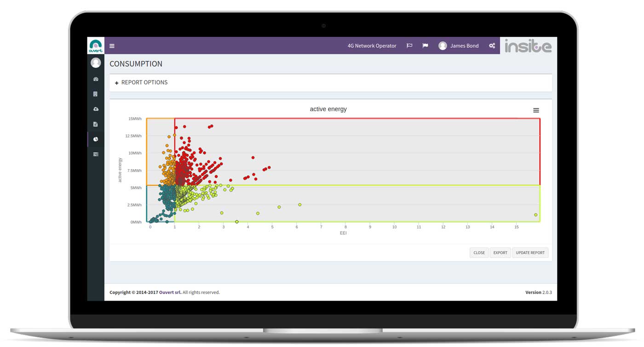This screenshot has height=347, width=644.
Task: Click the pie chart sidebar icon
Action: [96, 139]
